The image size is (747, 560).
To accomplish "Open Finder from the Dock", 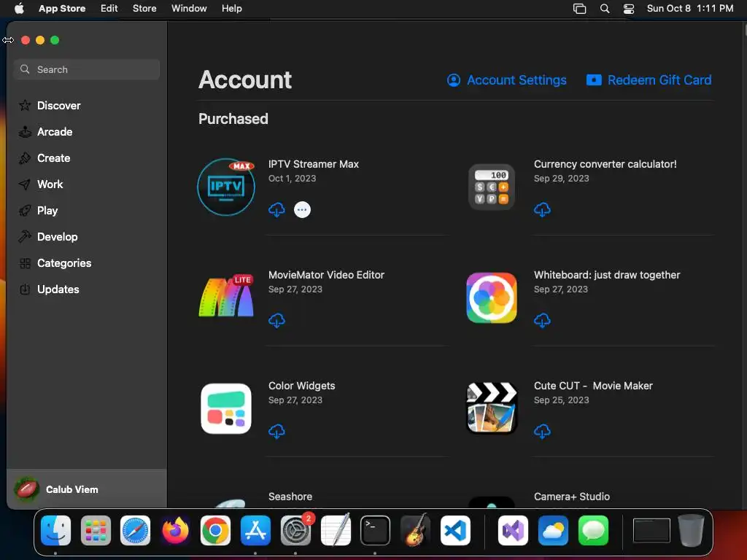I will point(55,530).
